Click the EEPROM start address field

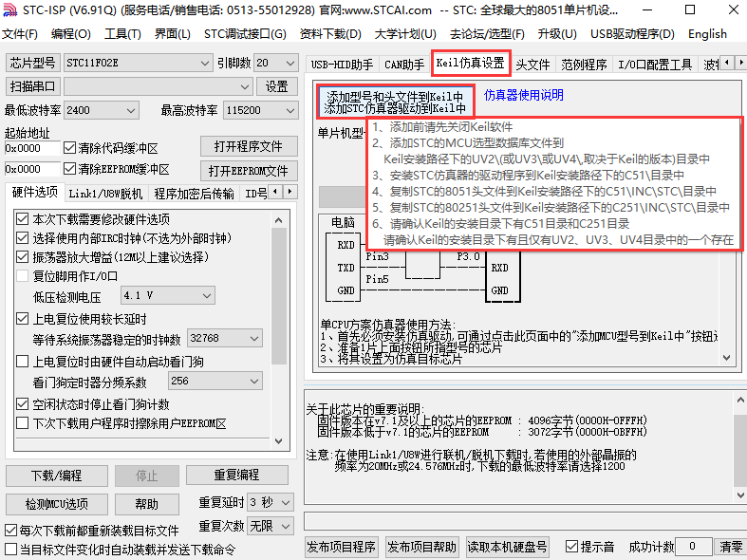coord(32,169)
